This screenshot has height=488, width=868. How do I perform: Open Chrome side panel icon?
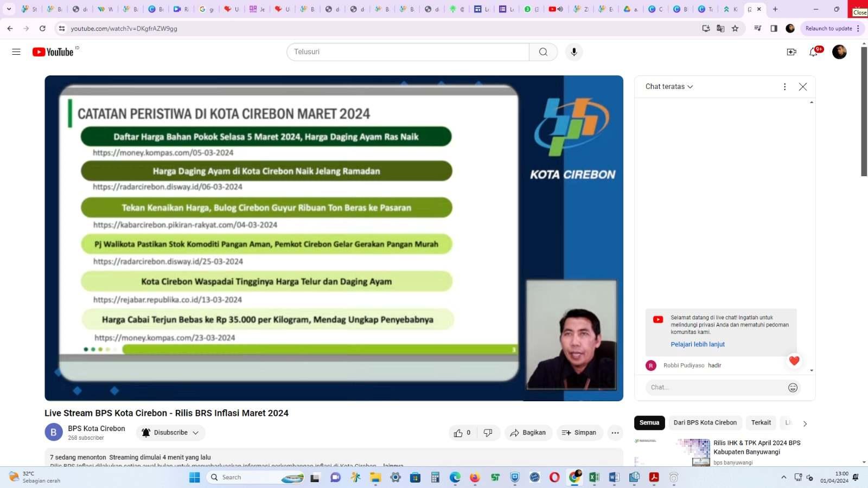coord(774,28)
